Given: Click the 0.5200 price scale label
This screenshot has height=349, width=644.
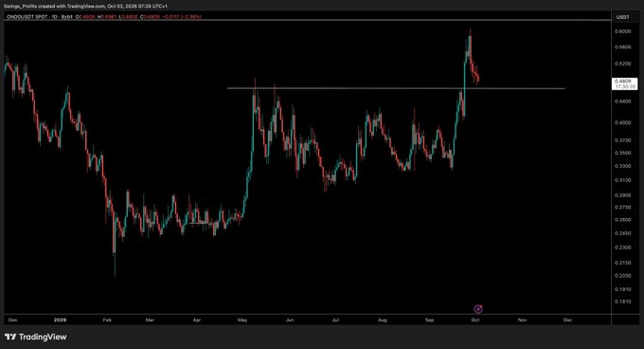Looking at the screenshot, I should [622, 64].
